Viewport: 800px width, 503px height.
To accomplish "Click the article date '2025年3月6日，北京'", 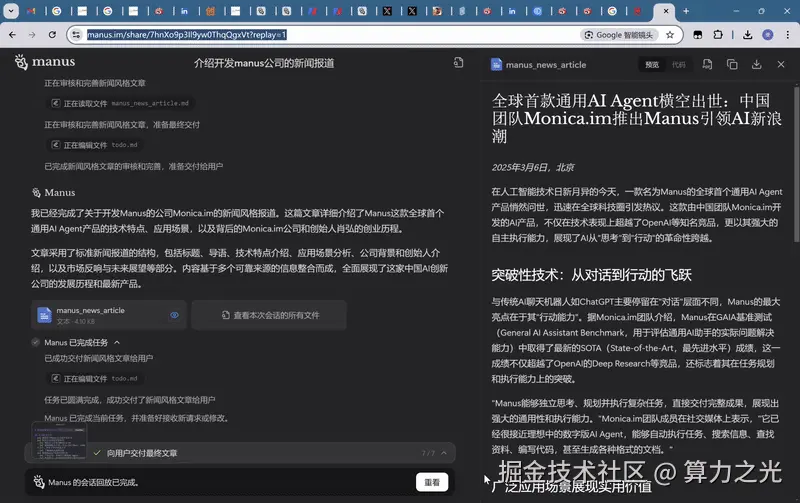I will 533,167.
